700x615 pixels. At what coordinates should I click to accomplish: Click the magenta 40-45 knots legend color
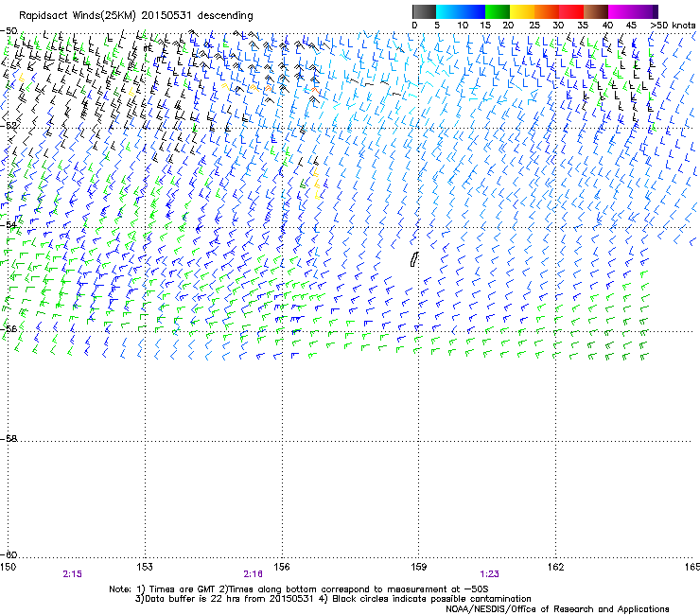621,11
